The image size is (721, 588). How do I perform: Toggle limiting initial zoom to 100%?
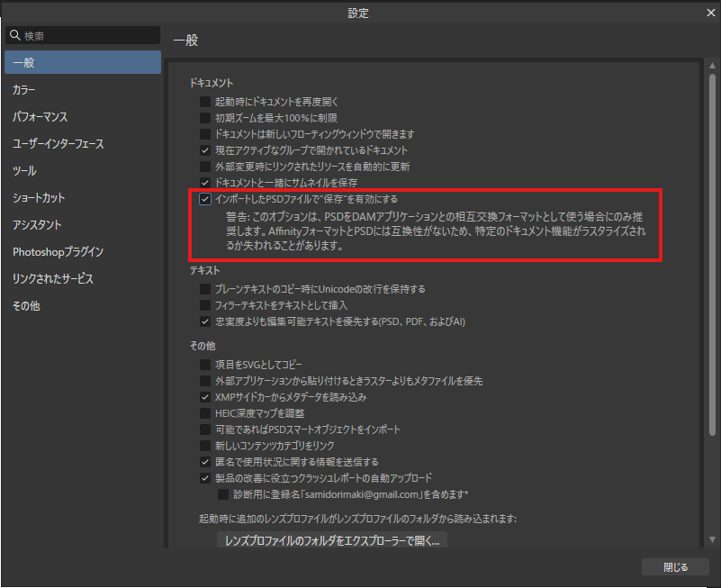(x=205, y=116)
